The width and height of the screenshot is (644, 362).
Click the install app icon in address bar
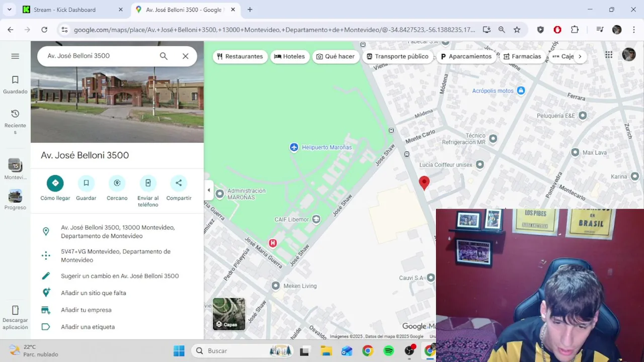[x=487, y=30]
